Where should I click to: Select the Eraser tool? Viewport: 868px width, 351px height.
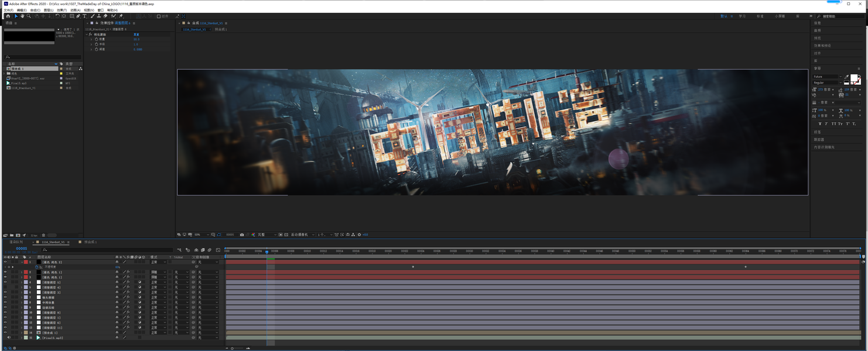tap(105, 16)
